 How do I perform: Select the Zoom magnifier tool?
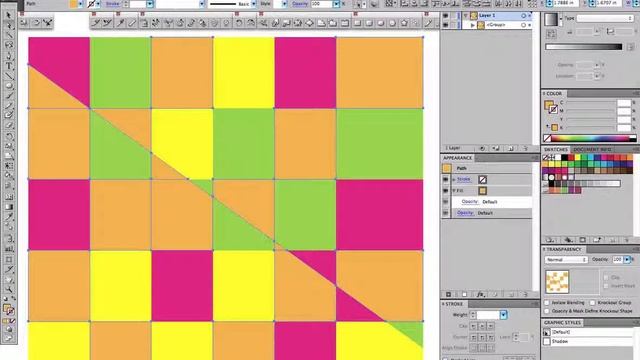point(9,289)
